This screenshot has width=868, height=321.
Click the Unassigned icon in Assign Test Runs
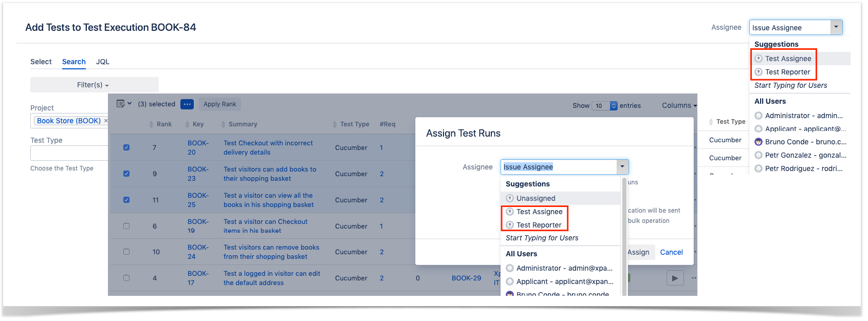coord(510,198)
